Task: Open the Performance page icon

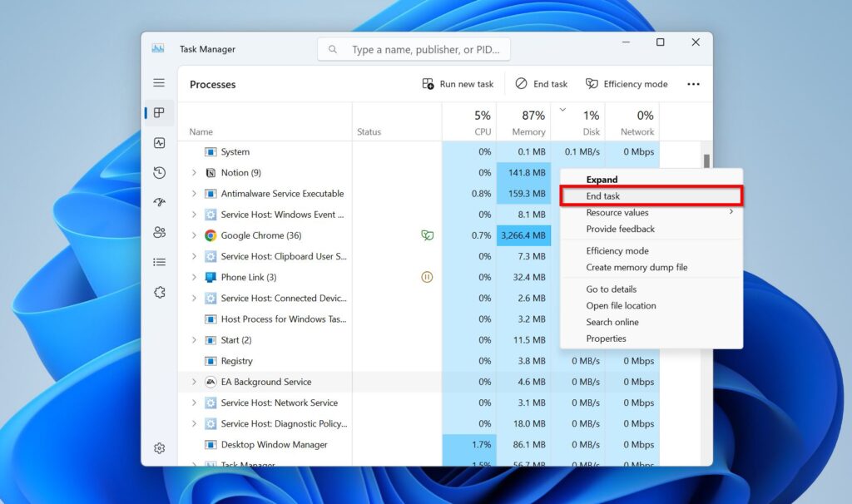Action: (x=159, y=142)
